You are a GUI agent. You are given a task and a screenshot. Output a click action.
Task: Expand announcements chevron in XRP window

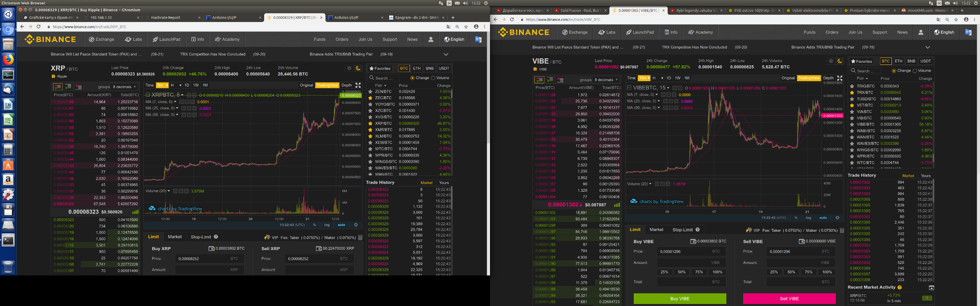tap(446, 54)
